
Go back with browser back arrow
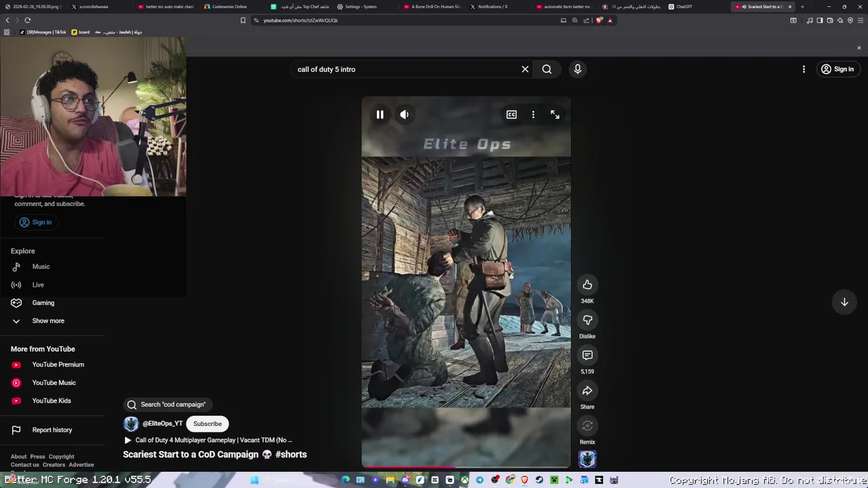(7, 20)
